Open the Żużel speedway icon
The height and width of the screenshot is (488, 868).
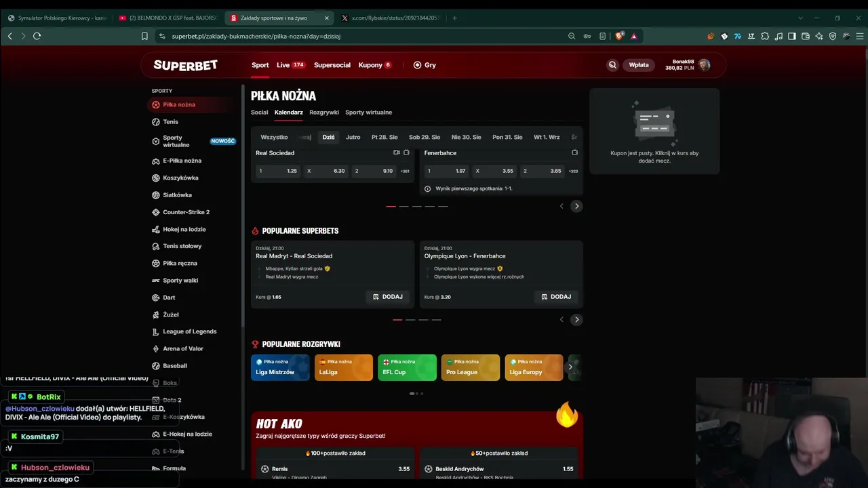pyautogui.click(x=156, y=314)
